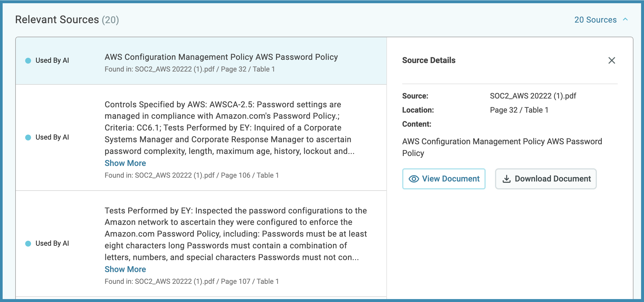The width and height of the screenshot is (644, 302).
Task: Collapse the 20 Sources chevron
Action: point(625,19)
